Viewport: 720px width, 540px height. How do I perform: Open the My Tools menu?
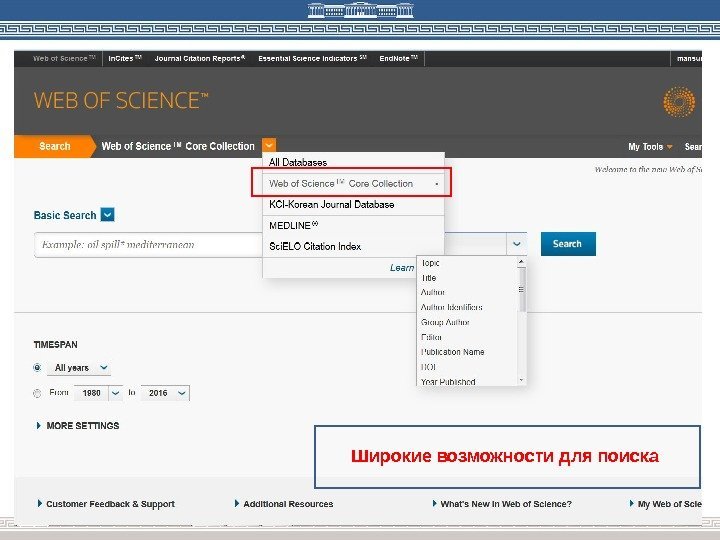[650, 147]
